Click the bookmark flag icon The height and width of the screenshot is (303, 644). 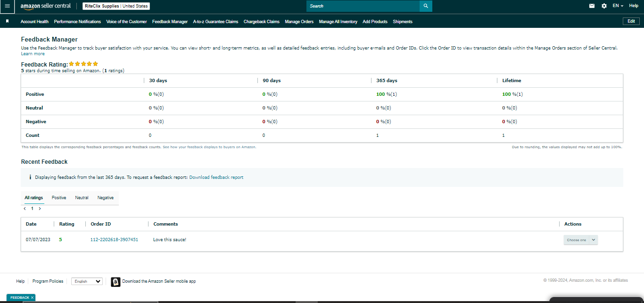pos(7,22)
